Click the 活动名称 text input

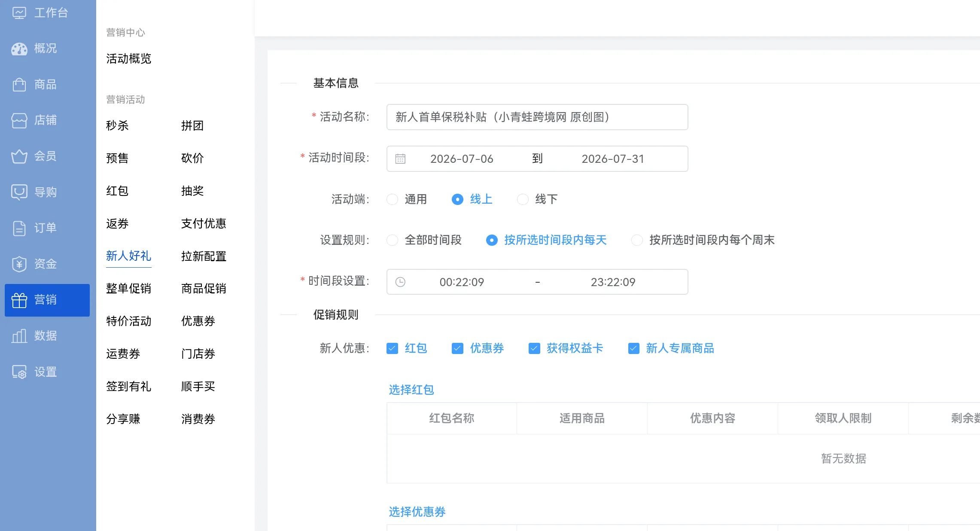537,117
